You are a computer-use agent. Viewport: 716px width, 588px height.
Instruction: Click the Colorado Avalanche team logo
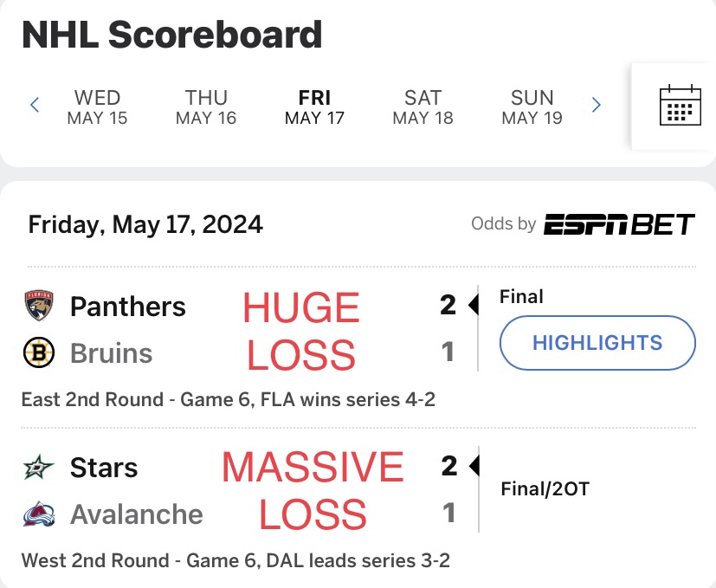[39, 514]
